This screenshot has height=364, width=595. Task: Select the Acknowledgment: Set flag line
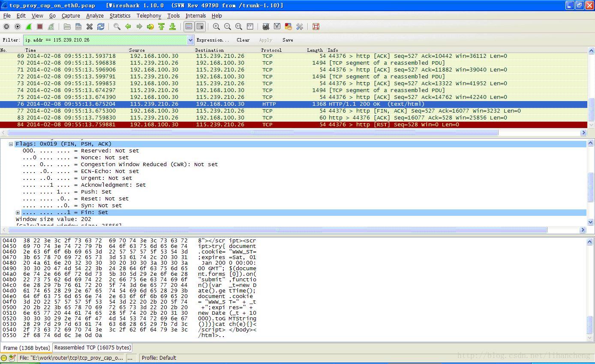tap(84, 185)
